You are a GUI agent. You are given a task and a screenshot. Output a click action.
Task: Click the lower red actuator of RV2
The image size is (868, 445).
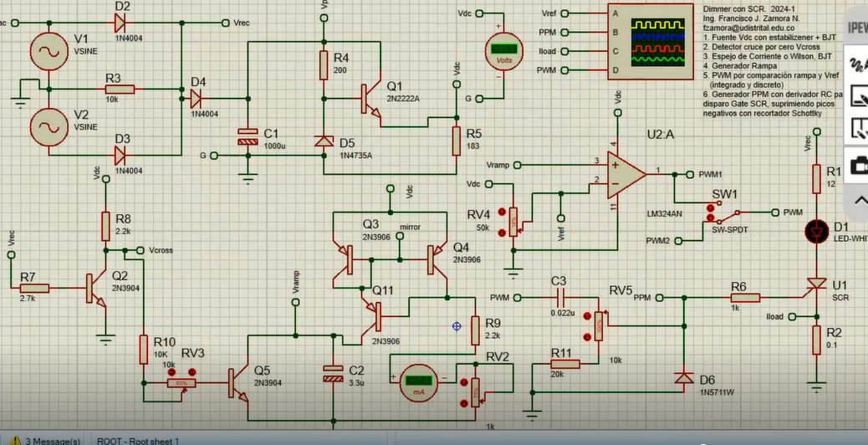coord(463,404)
